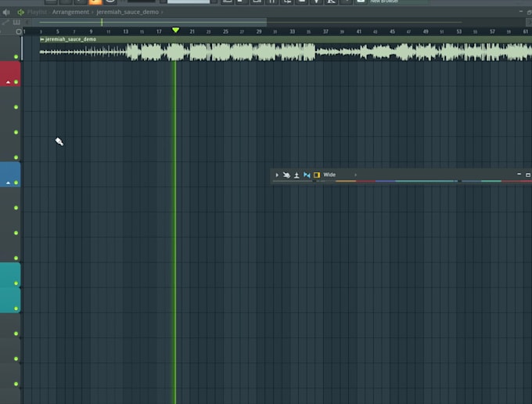Mute the red track
This screenshot has height=404, width=532.
click(x=16, y=82)
